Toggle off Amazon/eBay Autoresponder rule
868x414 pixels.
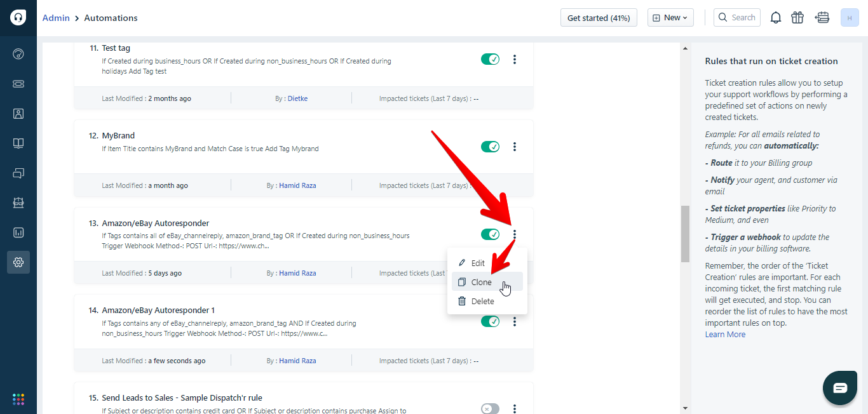(490, 235)
